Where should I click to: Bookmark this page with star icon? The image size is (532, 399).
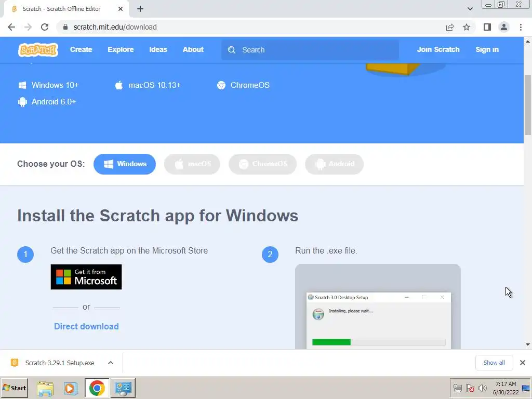467,27
